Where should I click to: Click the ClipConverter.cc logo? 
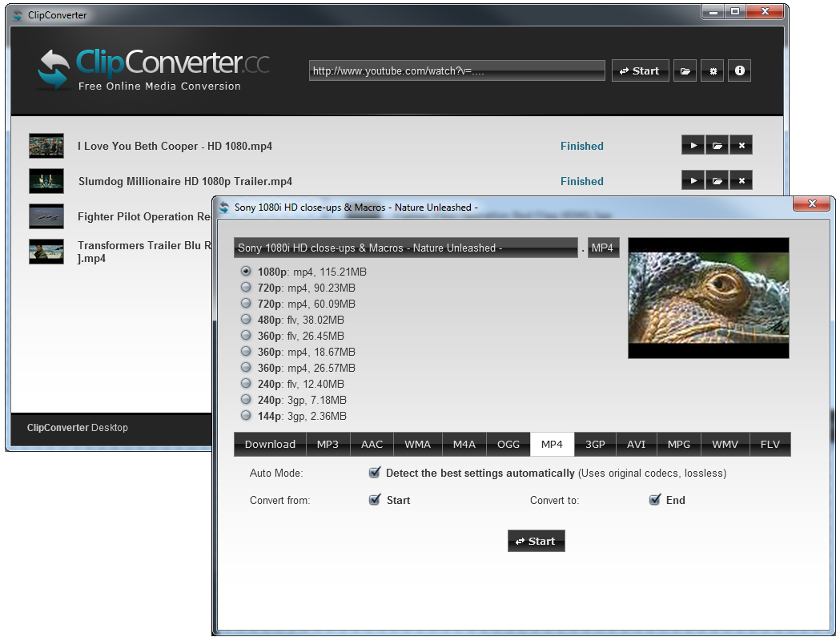[x=153, y=70]
